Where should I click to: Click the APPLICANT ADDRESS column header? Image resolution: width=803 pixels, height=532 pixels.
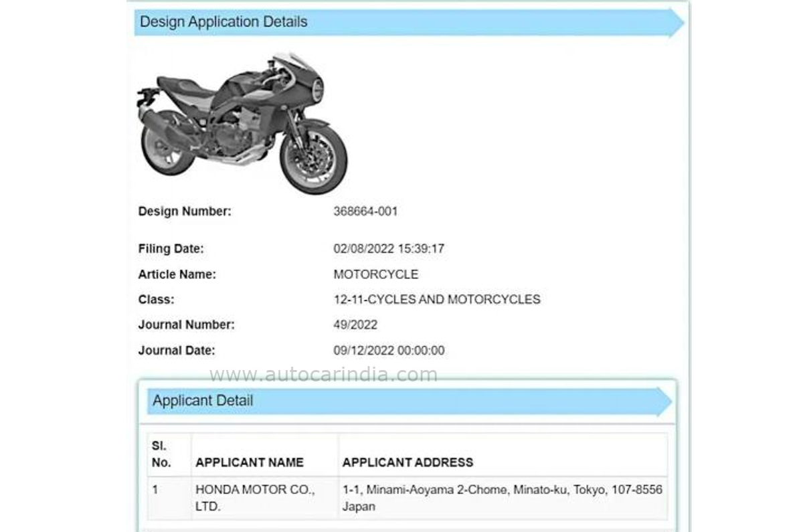pyautogui.click(x=407, y=462)
